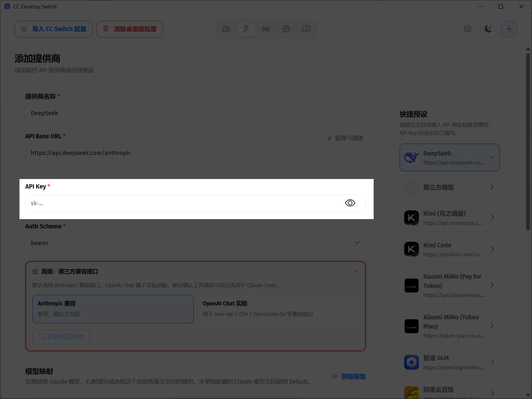Maximize the CC Desktop Switch window
This screenshot has width=532, height=399.
[x=501, y=6]
